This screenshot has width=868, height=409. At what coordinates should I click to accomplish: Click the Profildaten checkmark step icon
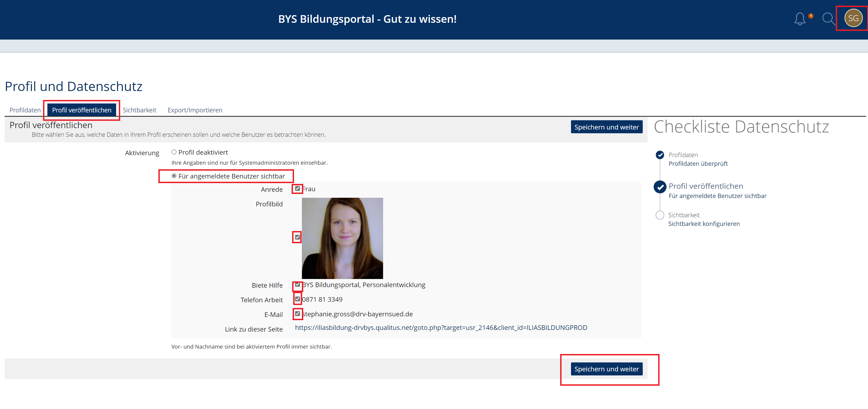pyautogui.click(x=660, y=155)
